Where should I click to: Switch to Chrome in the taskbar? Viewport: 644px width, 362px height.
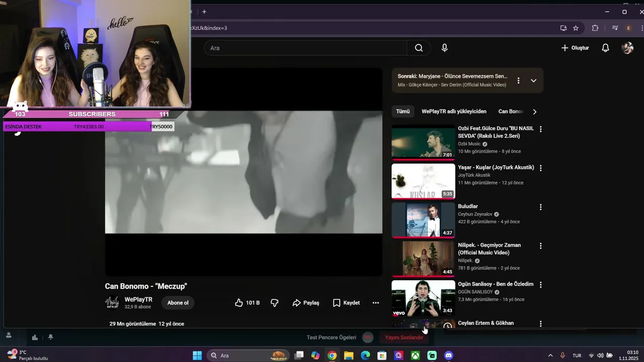[332, 355]
